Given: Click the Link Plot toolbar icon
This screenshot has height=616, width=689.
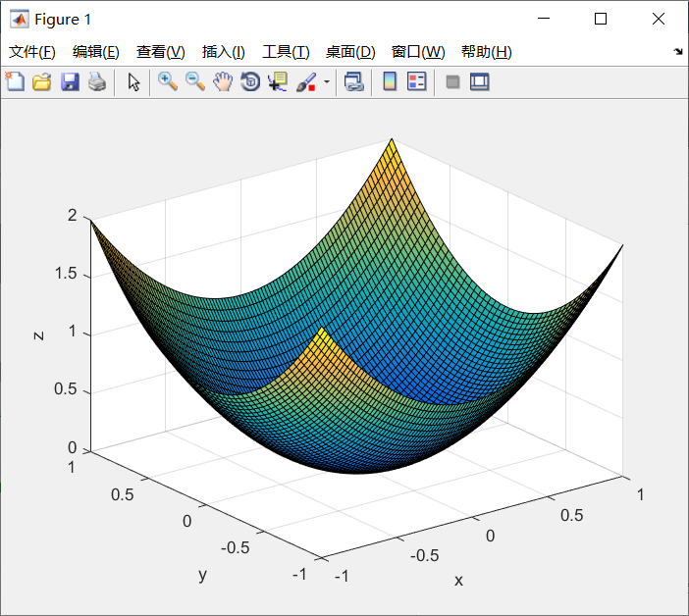Looking at the screenshot, I should click(x=354, y=81).
